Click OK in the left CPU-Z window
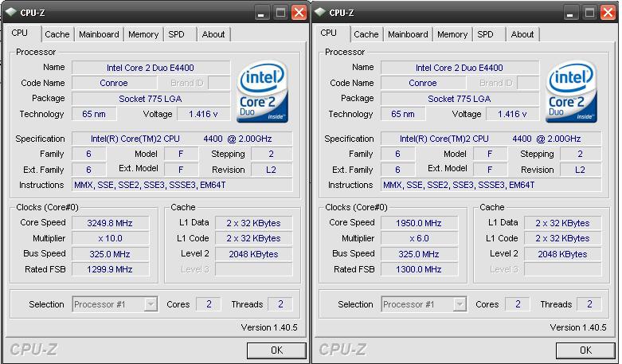622x364 pixels. [x=276, y=350]
